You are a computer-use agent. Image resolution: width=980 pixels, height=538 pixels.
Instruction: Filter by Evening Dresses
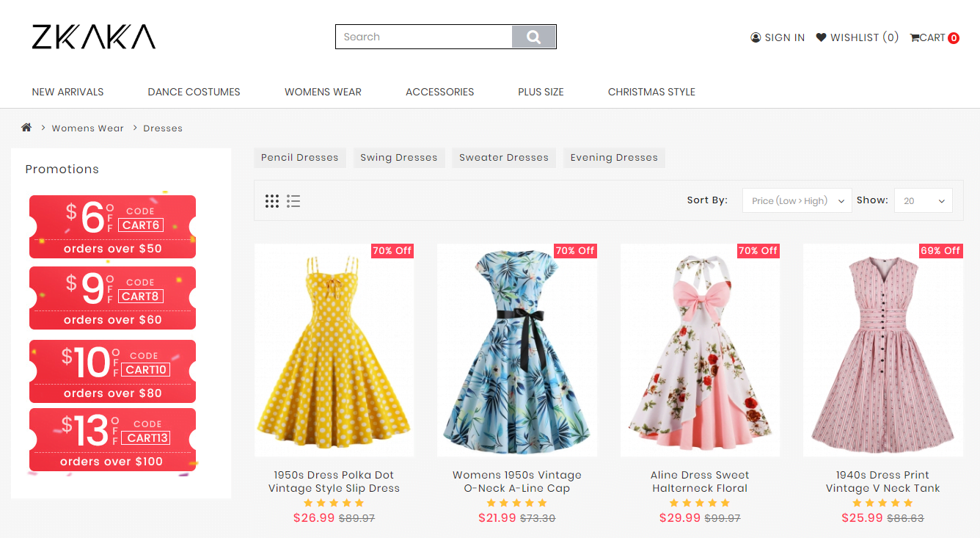click(614, 158)
